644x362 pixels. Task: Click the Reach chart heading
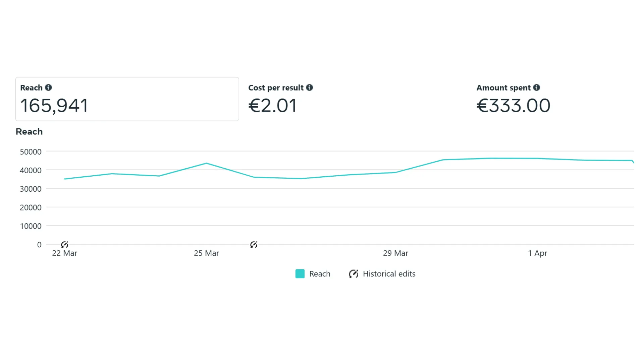29,132
